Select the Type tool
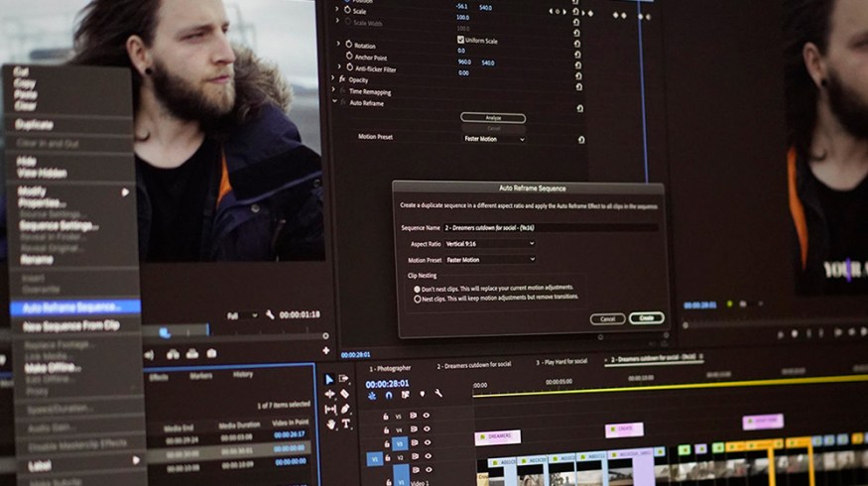The height and width of the screenshot is (486, 868). tap(346, 424)
